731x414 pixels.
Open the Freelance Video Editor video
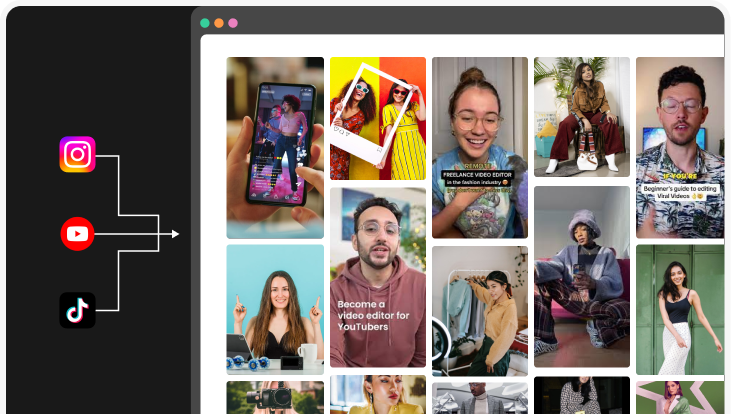pyautogui.click(x=480, y=148)
